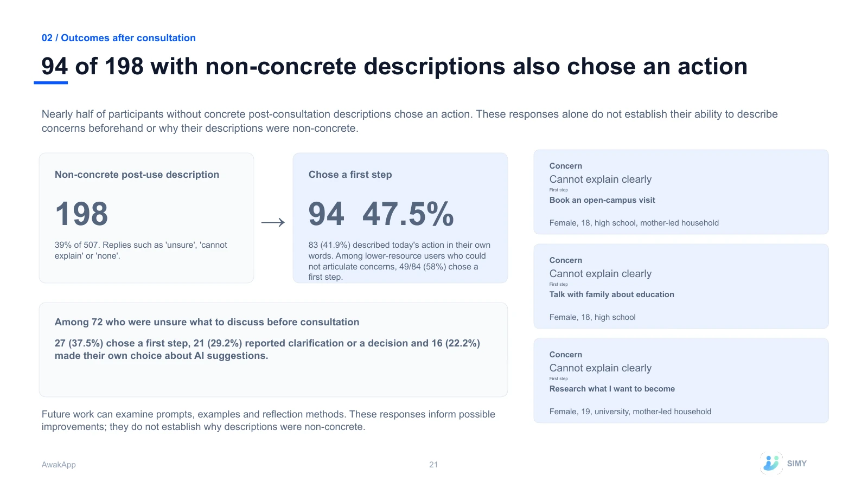Select the '02 / Outcomes after consultation' section label

[119, 38]
